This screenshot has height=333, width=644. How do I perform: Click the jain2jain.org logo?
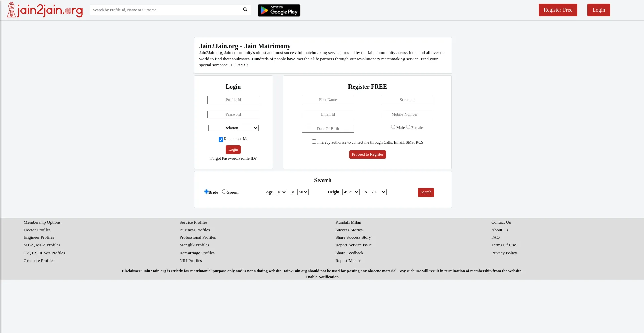(x=45, y=10)
